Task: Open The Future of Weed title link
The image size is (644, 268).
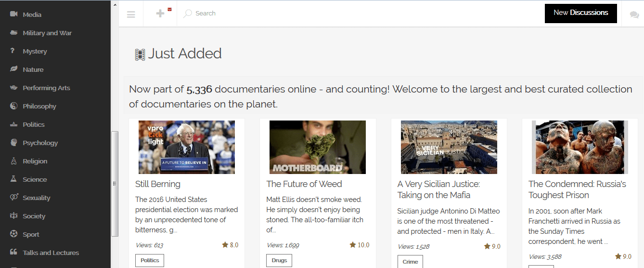Action: 304,184
